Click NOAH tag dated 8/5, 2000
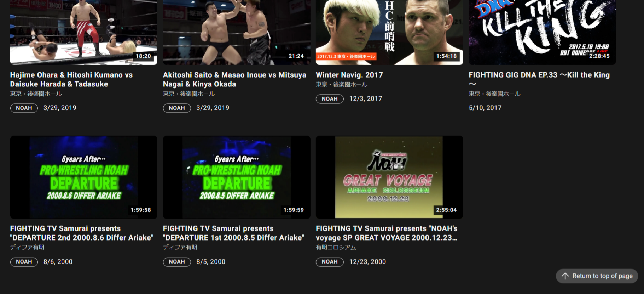 coord(177,262)
